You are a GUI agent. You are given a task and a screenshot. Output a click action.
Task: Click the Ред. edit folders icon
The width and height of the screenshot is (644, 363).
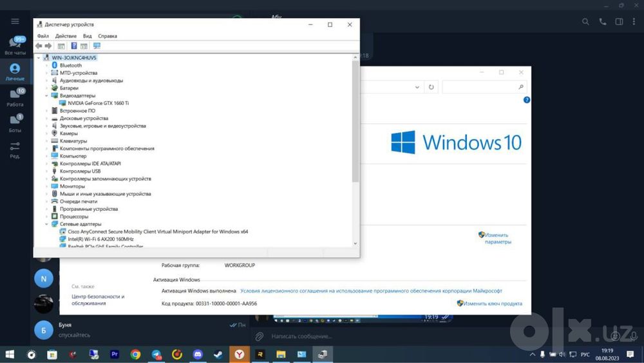click(x=15, y=149)
